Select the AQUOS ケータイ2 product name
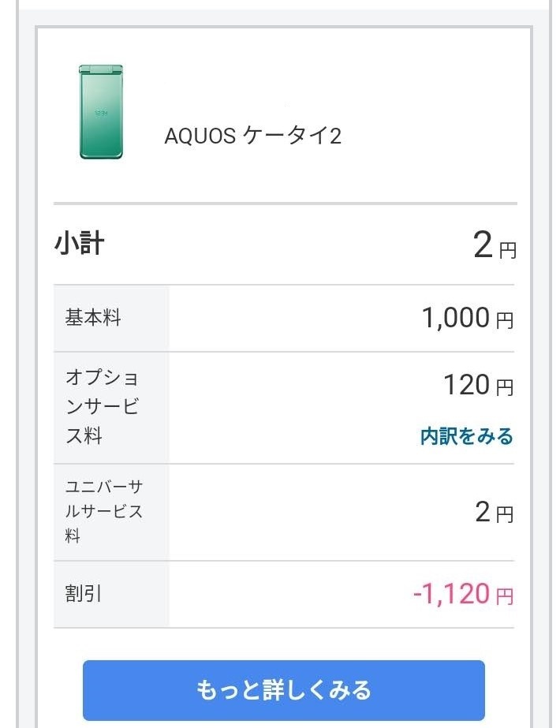The image size is (560, 728). [x=252, y=136]
